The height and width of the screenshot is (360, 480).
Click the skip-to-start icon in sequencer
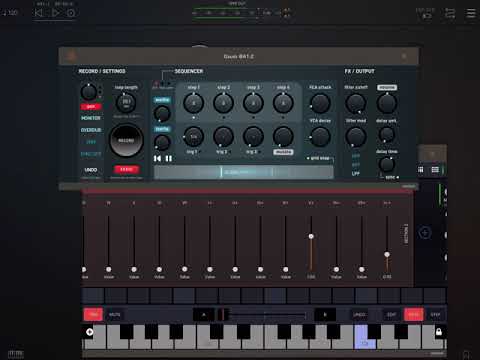tap(157, 159)
